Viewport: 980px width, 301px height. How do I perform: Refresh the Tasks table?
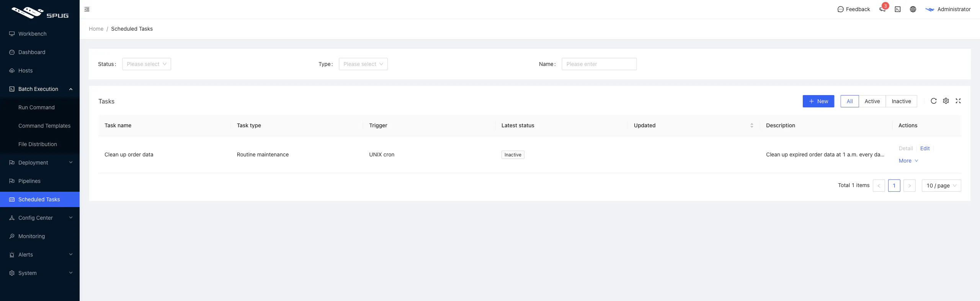click(934, 101)
